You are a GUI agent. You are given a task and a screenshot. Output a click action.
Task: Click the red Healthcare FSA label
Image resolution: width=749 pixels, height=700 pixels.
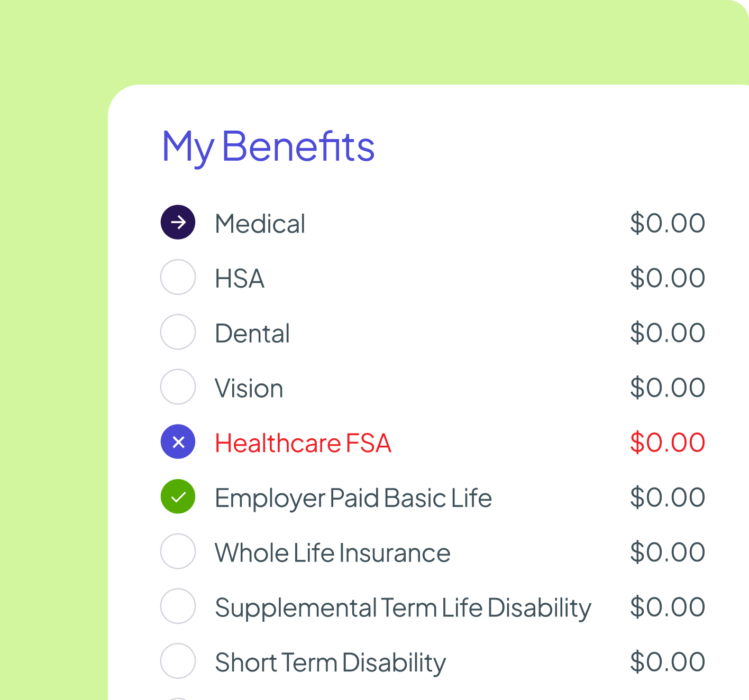[303, 443]
